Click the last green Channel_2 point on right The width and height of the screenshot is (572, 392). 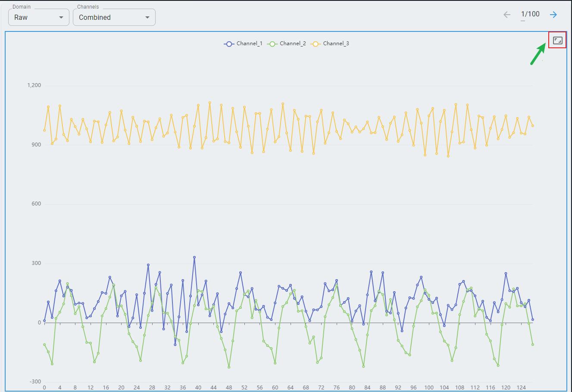coord(533,345)
